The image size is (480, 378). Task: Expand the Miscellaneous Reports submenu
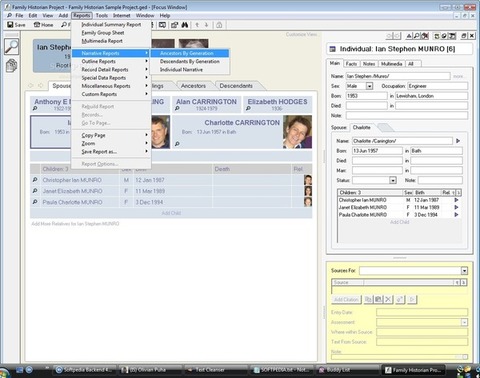111,86
